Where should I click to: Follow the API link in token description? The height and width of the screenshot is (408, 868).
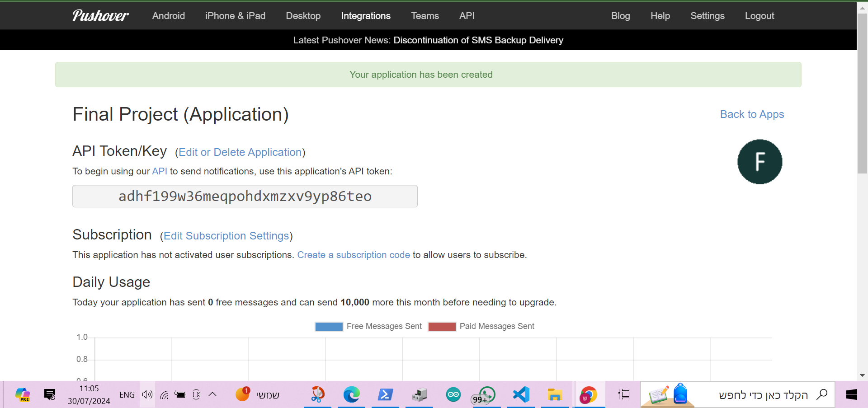160,171
